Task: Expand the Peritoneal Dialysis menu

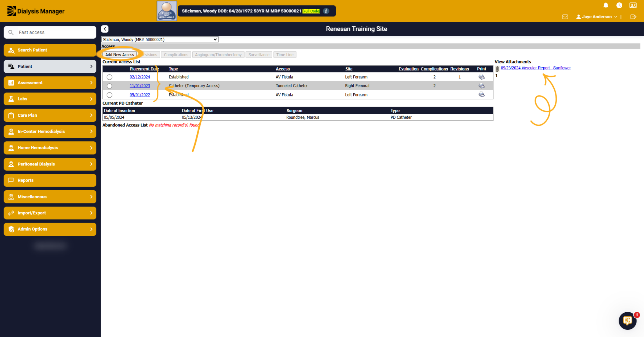Action: click(x=50, y=164)
